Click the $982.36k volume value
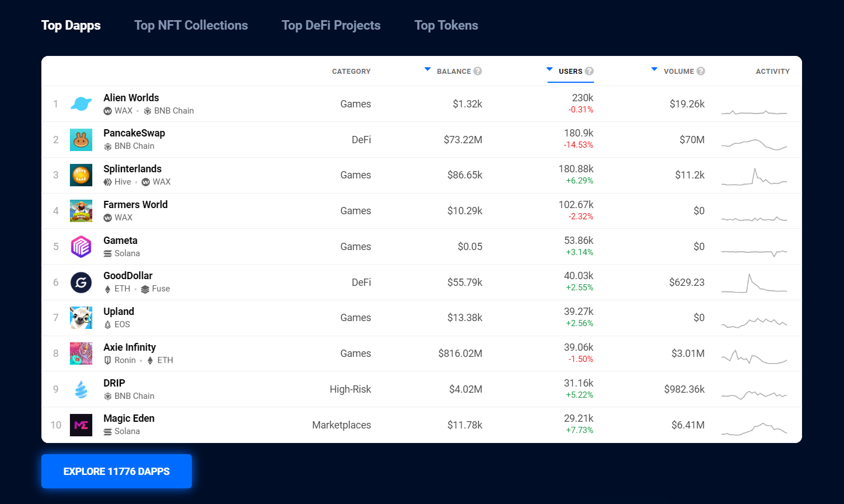Image resolution: width=844 pixels, height=504 pixels. click(685, 389)
